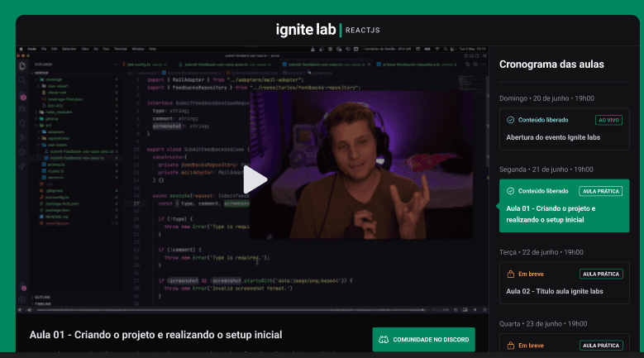Viewport: 644px width, 358px height.
Task: Click the check-circle icon on the Aula 01 card
Action: click(511, 191)
